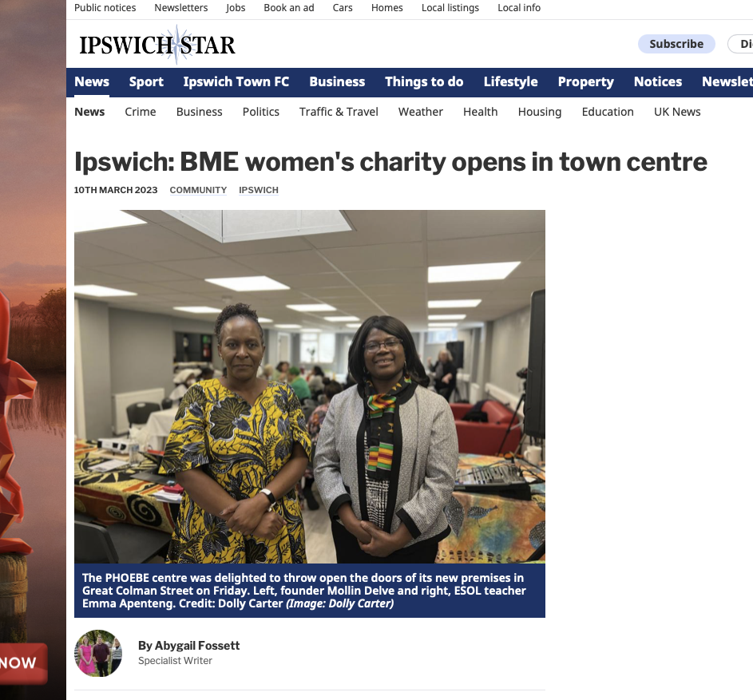Select Traffic & Travel link
Viewport: 753px width, 700px height.
[339, 112]
